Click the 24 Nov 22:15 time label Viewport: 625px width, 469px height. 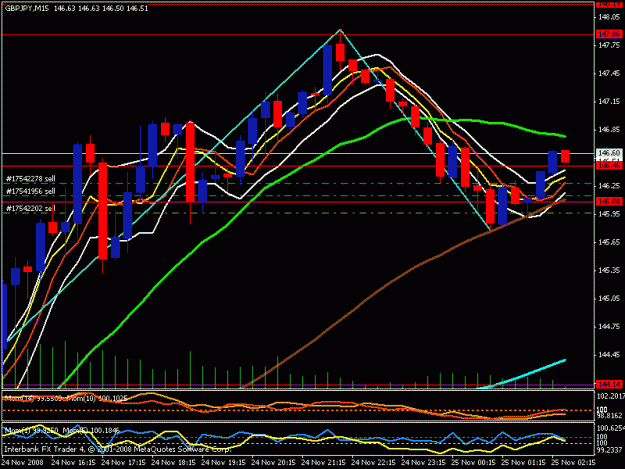click(373, 462)
